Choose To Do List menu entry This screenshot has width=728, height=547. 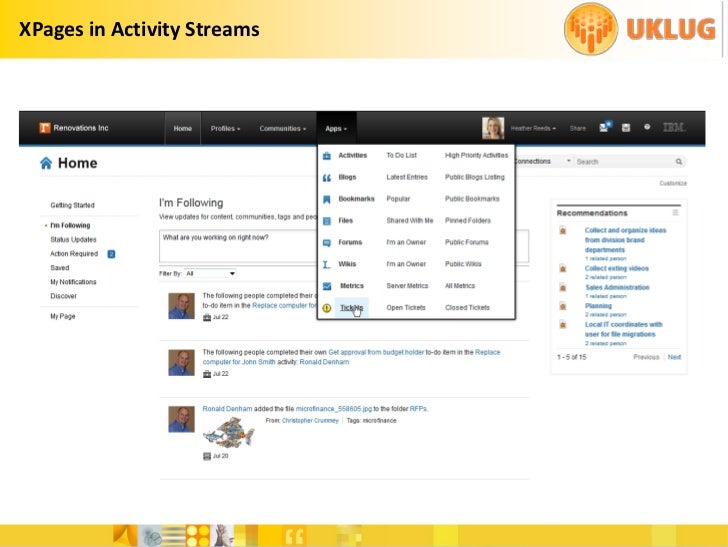pyautogui.click(x=402, y=156)
